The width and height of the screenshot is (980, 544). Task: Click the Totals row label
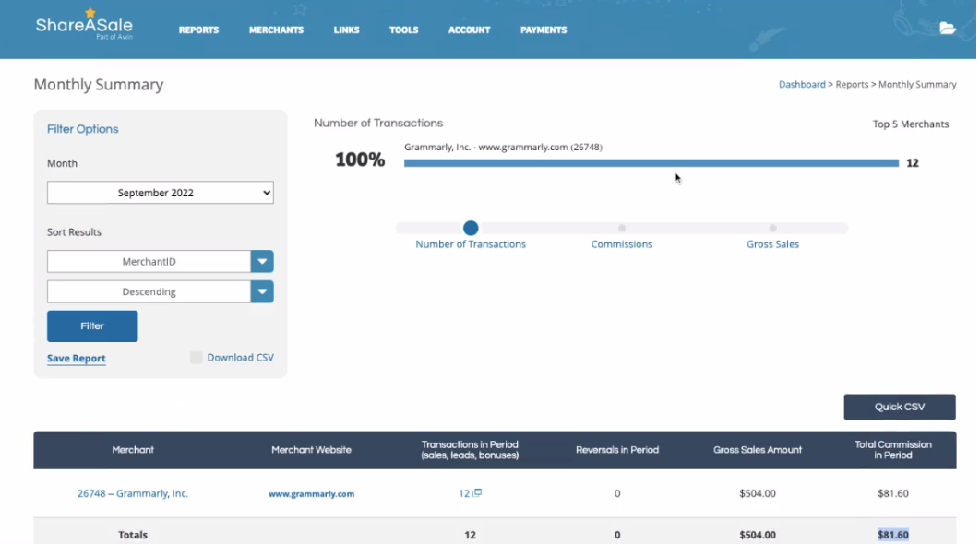133,535
